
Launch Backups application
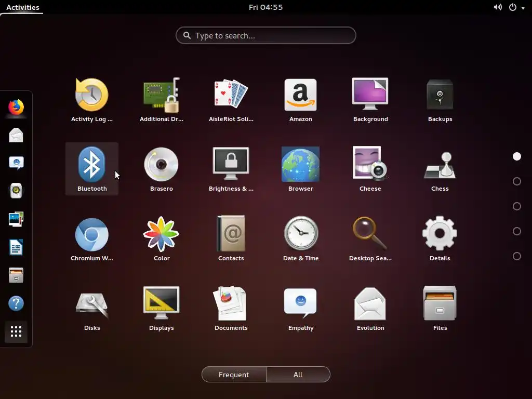coord(440,100)
